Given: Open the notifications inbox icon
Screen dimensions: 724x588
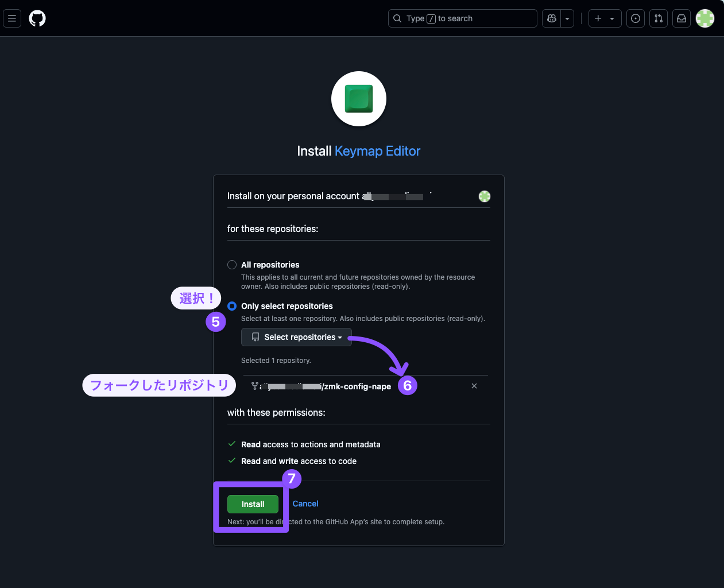Looking at the screenshot, I should click(x=682, y=18).
